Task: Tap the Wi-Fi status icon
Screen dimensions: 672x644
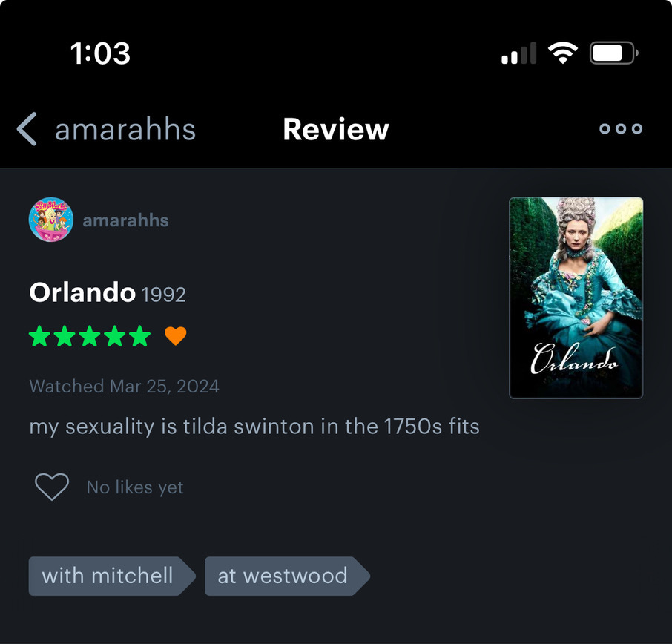Action: [x=563, y=53]
